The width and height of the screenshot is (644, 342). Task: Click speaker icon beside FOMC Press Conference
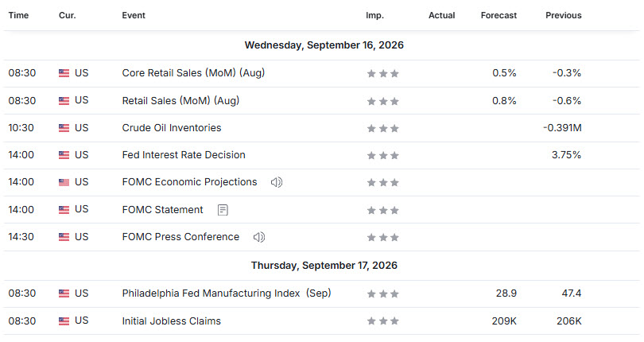tap(258, 237)
